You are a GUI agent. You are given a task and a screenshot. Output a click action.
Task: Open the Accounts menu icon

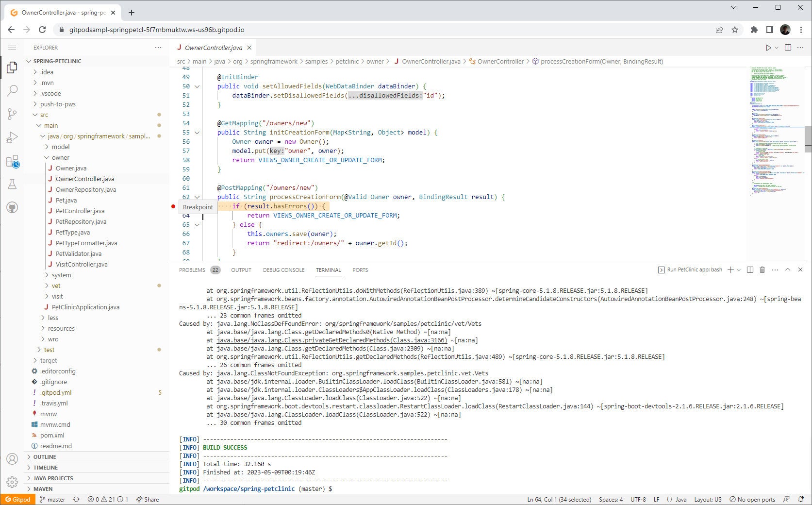tap(12, 459)
